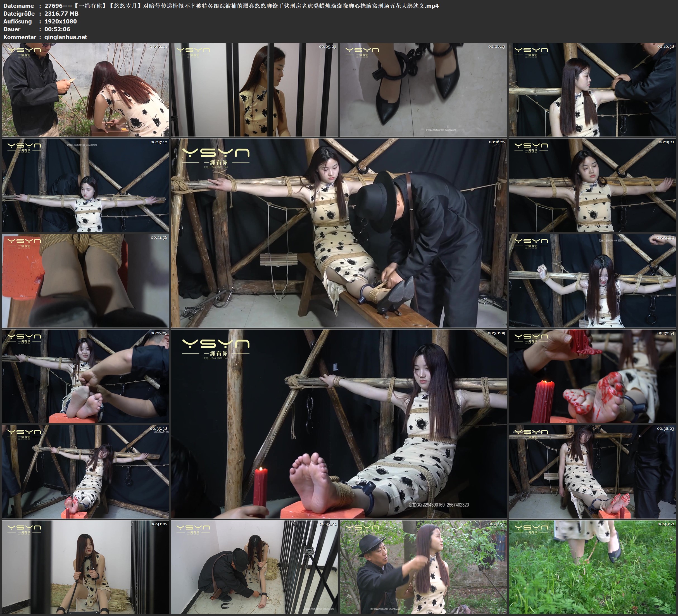The image size is (678, 616).
Task: Select the grass frame timestamped 00:49:21
Action: pyautogui.click(x=592, y=567)
